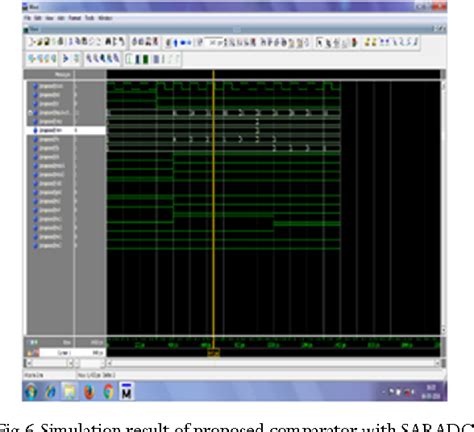The height and width of the screenshot is (432, 474).
Task: Open Firefox from the taskbar
Action: tap(89, 392)
